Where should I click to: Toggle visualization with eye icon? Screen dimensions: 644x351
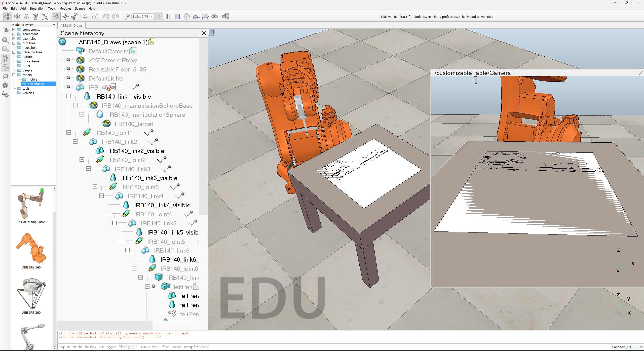(215, 17)
